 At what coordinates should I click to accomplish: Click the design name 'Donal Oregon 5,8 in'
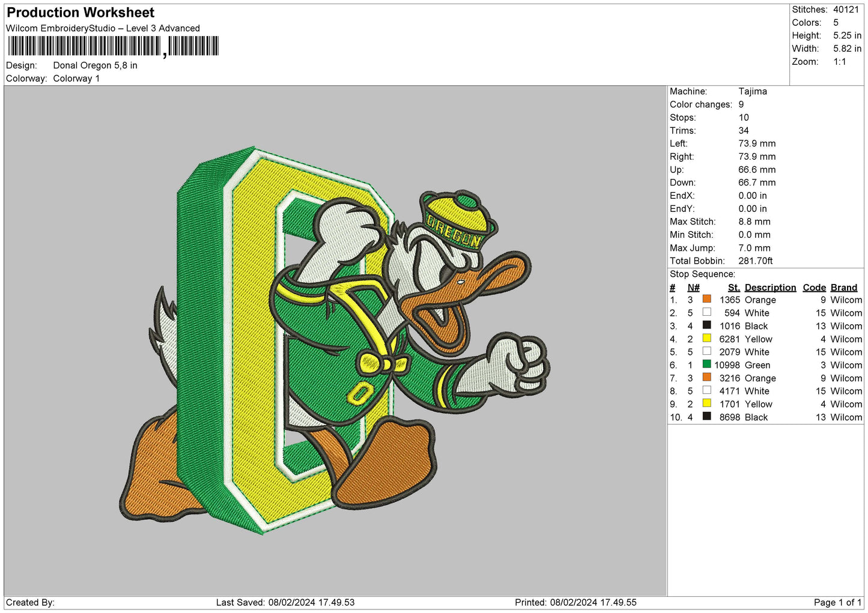[95, 65]
